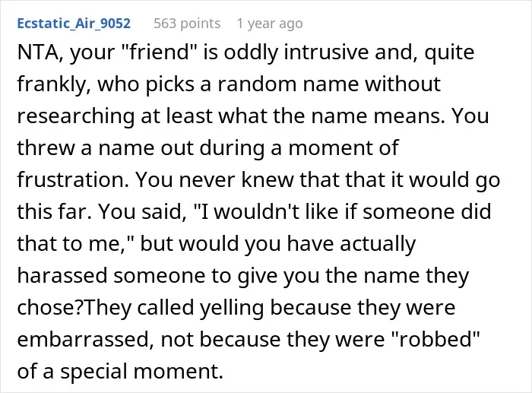This screenshot has width=532, height=393.
Task: Click the word "embarrassed" in the comment
Action: click(x=83, y=339)
